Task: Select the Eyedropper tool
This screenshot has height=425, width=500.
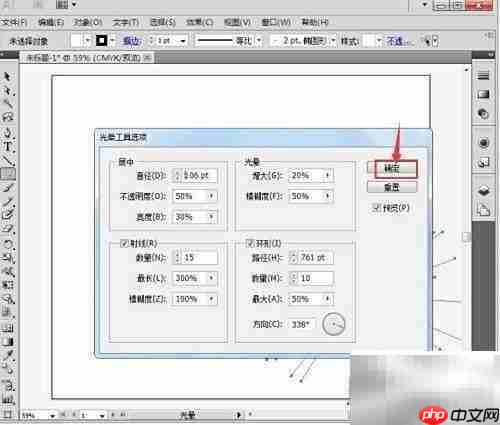Action: tap(7, 356)
